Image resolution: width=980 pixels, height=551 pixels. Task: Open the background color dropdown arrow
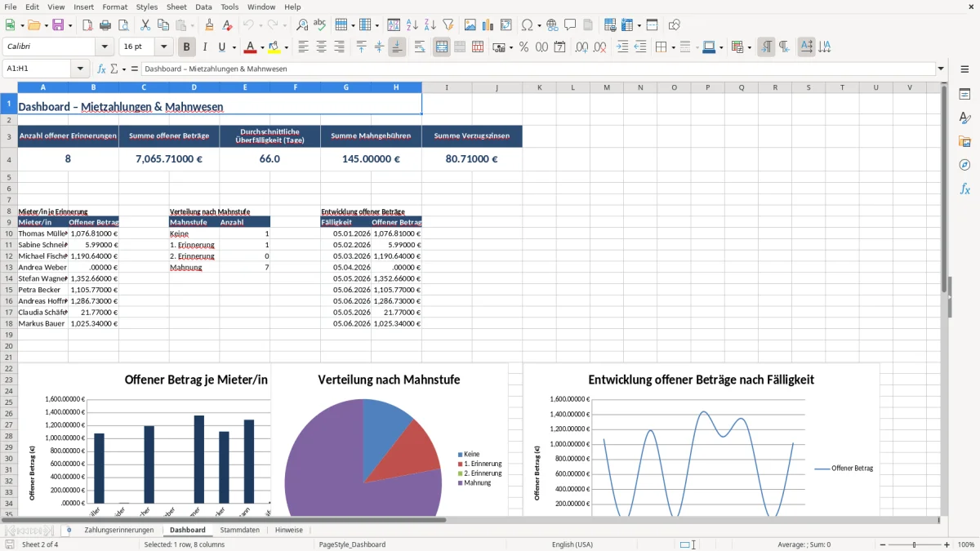pos(286,47)
